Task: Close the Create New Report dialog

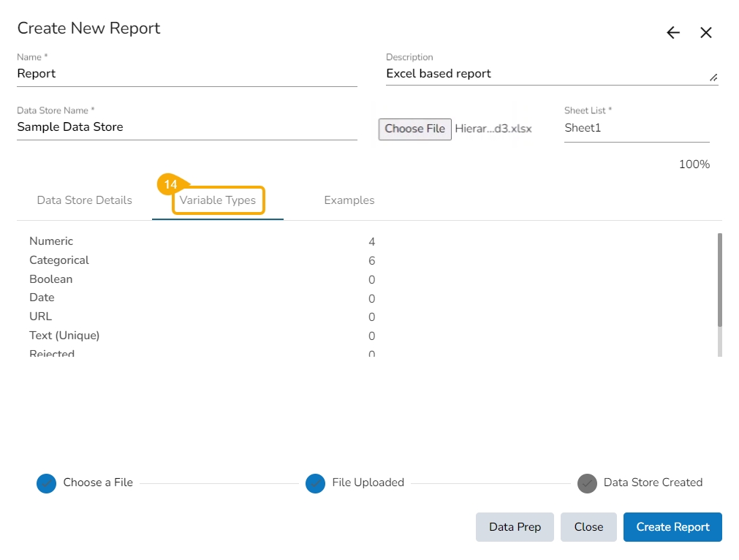Action: 705,33
